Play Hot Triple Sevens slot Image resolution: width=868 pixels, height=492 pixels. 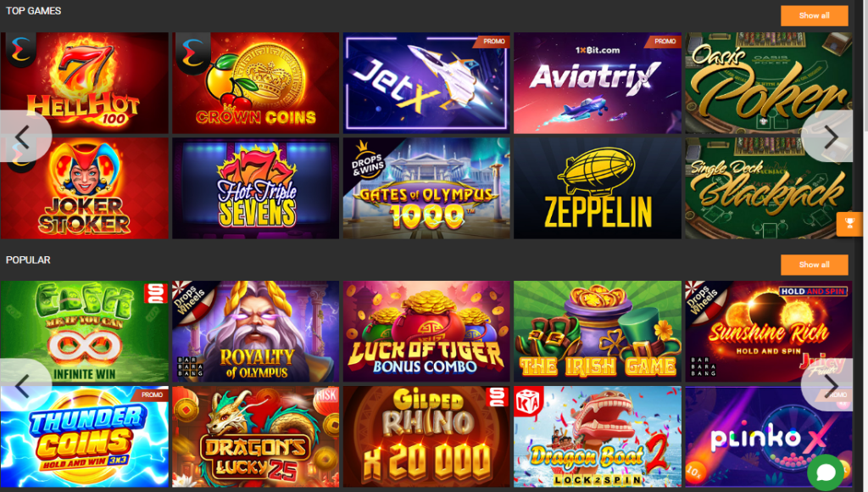(x=255, y=188)
